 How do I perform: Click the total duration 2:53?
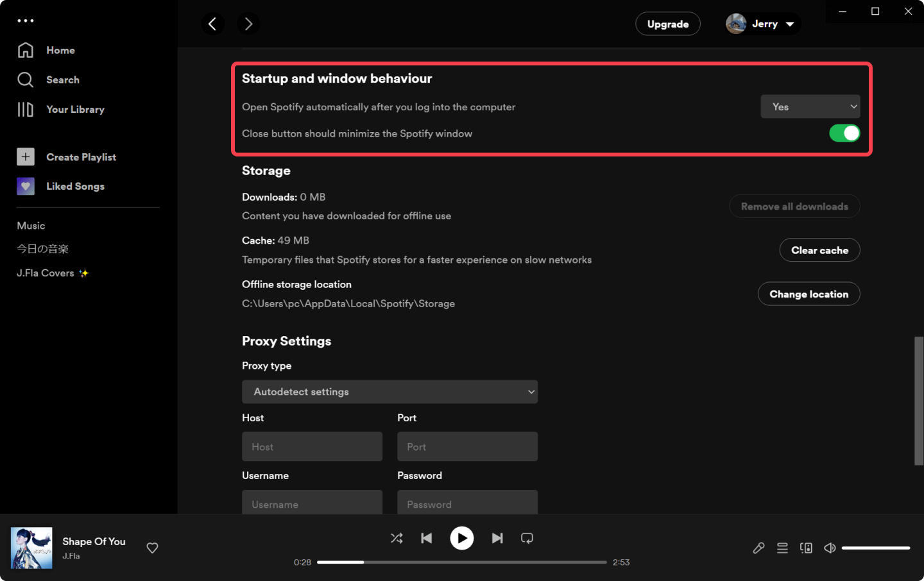tap(621, 562)
